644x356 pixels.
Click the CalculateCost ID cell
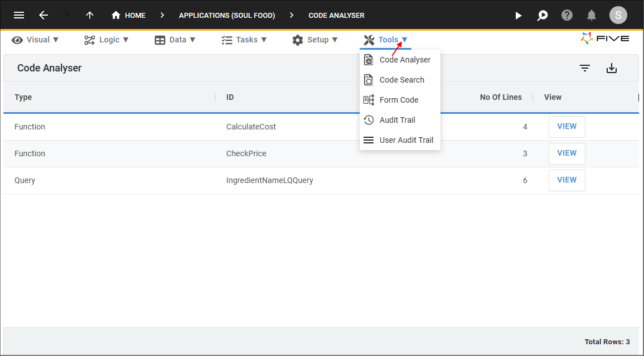point(251,127)
